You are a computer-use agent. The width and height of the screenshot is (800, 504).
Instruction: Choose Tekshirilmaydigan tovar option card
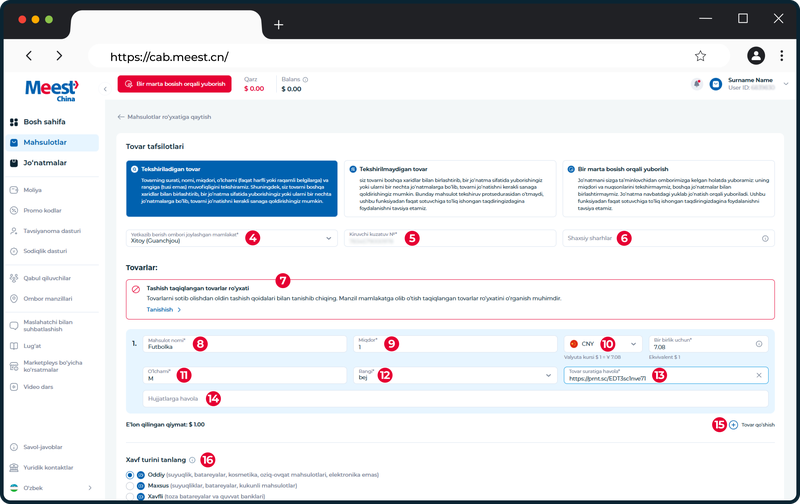(x=450, y=189)
